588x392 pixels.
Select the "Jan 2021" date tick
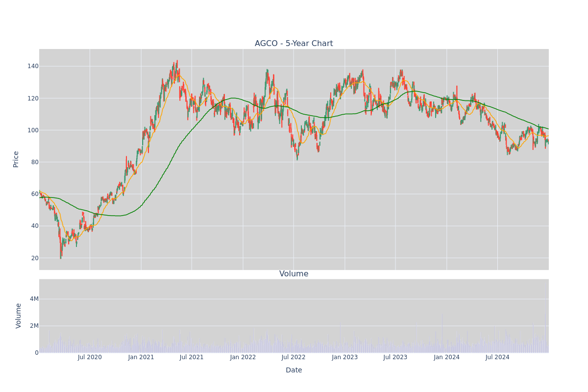[x=141, y=357]
